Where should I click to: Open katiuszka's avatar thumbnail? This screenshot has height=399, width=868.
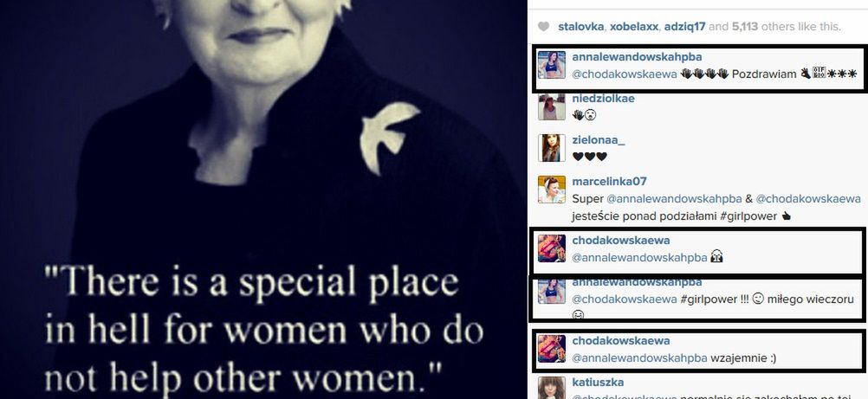click(x=551, y=388)
